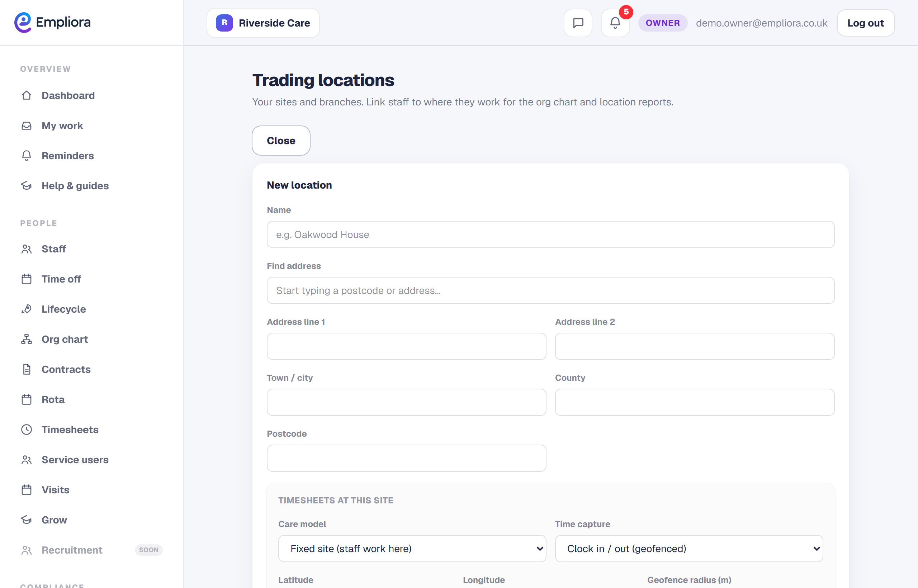Open Service users in sidebar
This screenshot has height=588, width=918.
(75, 459)
